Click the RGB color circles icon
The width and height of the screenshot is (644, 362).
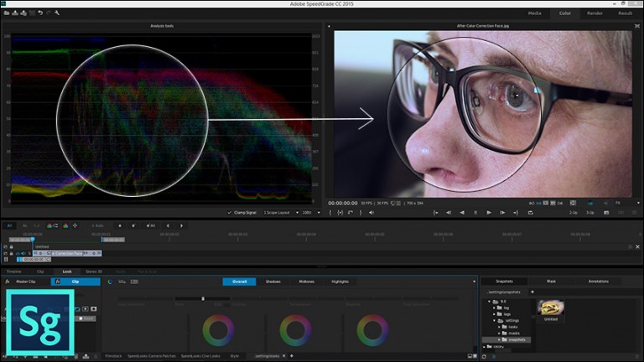pyautogui.click(x=65, y=225)
